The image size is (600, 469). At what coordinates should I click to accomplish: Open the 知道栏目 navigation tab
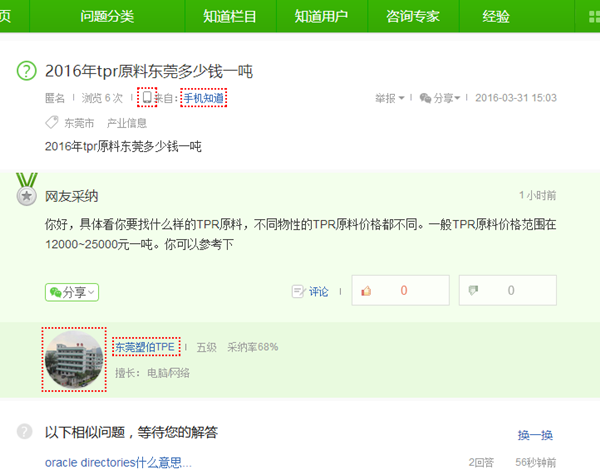pyautogui.click(x=230, y=16)
